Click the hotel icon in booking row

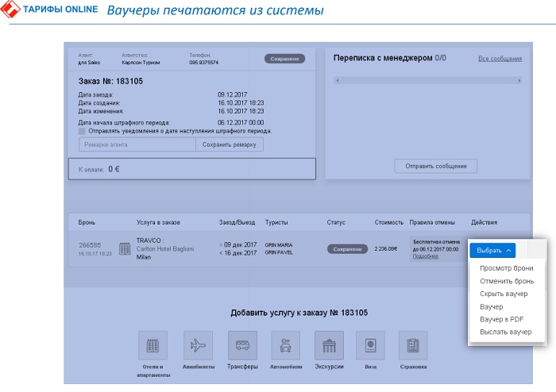(124, 249)
